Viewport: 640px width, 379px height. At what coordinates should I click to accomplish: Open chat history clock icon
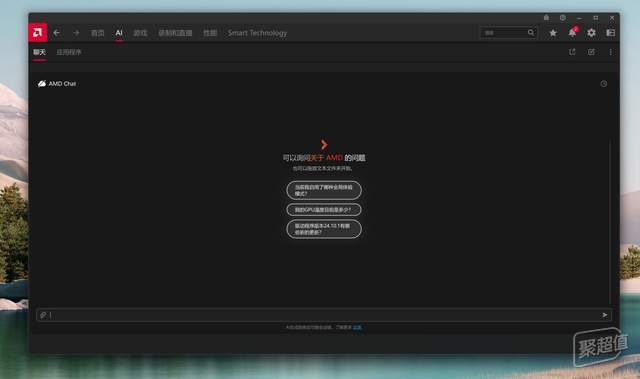pos(604,84)
